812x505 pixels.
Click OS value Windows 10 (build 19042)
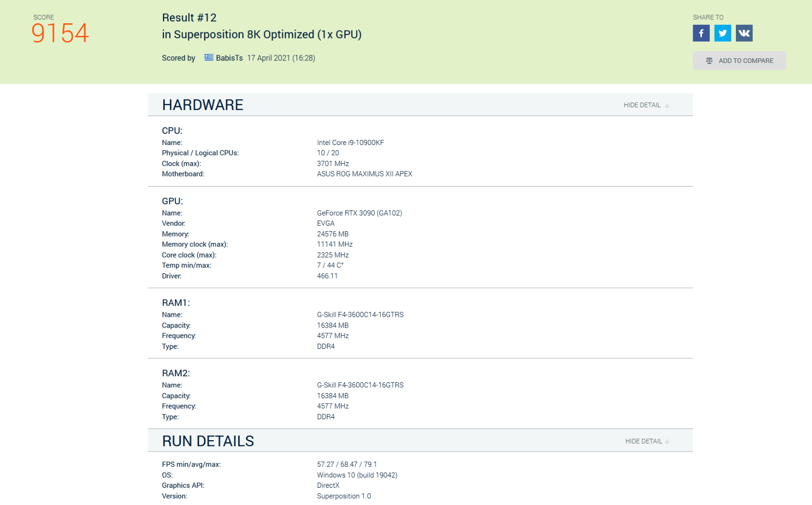click(x=357, y=475)
